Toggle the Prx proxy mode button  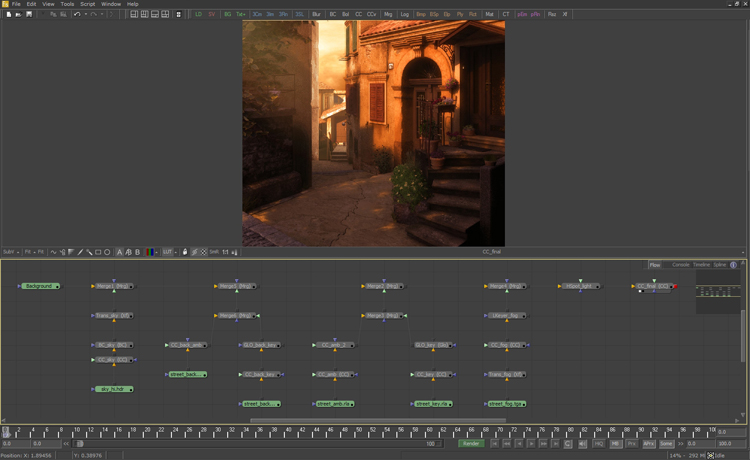click(632, 443)
